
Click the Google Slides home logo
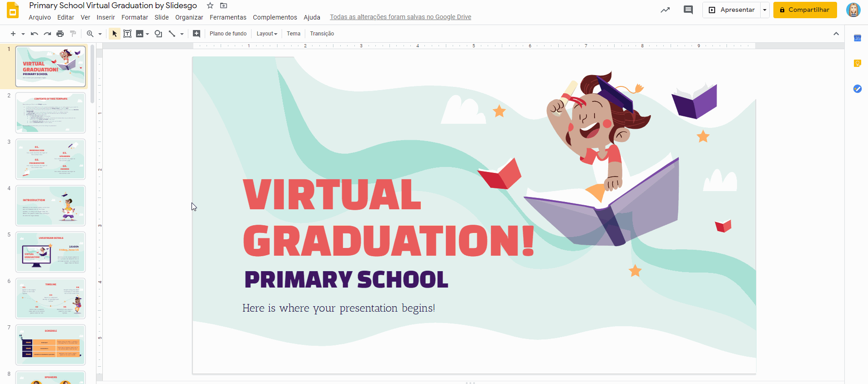click(x=13, y=10)
